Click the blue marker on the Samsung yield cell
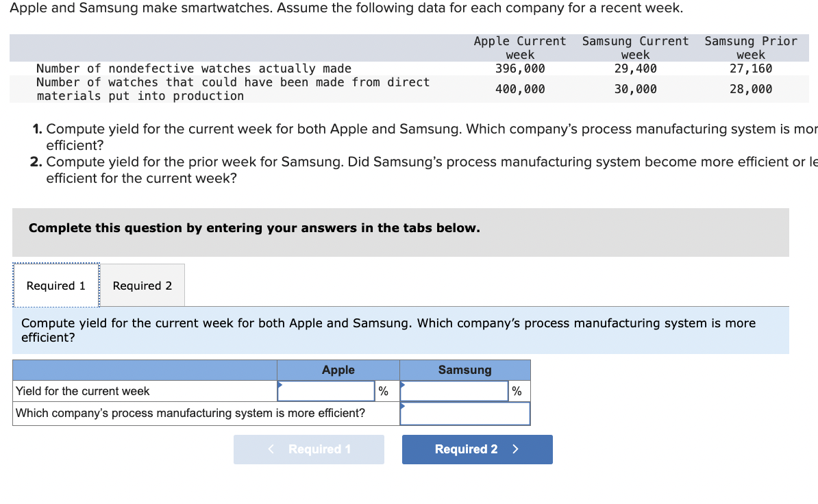Viewport: 818px width, 504px height. coord(403,384)
